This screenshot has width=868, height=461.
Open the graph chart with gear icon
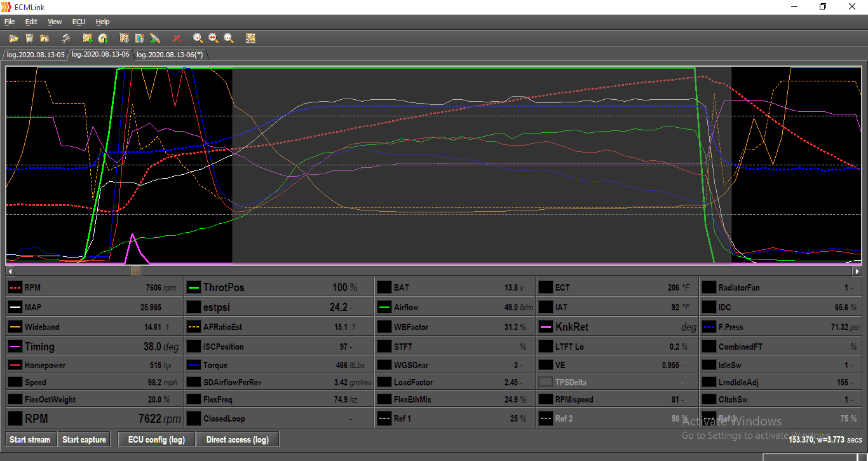click(124, 38)
